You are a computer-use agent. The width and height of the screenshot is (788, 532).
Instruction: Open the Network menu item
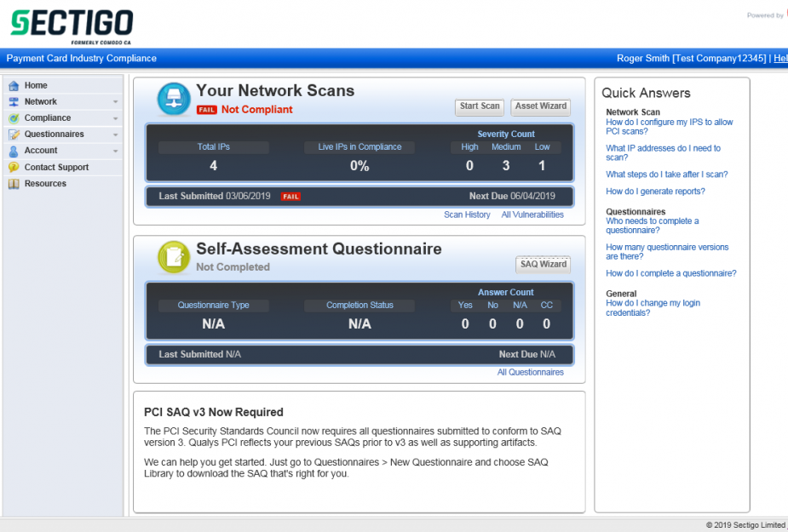(x=63, y=101)
